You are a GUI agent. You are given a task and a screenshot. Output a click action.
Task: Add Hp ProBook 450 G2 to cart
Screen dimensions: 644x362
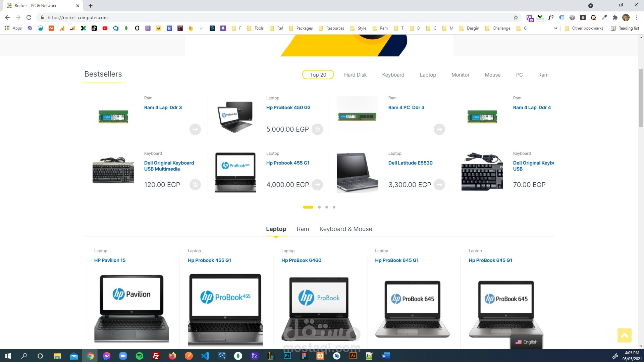tap(317, 129)
